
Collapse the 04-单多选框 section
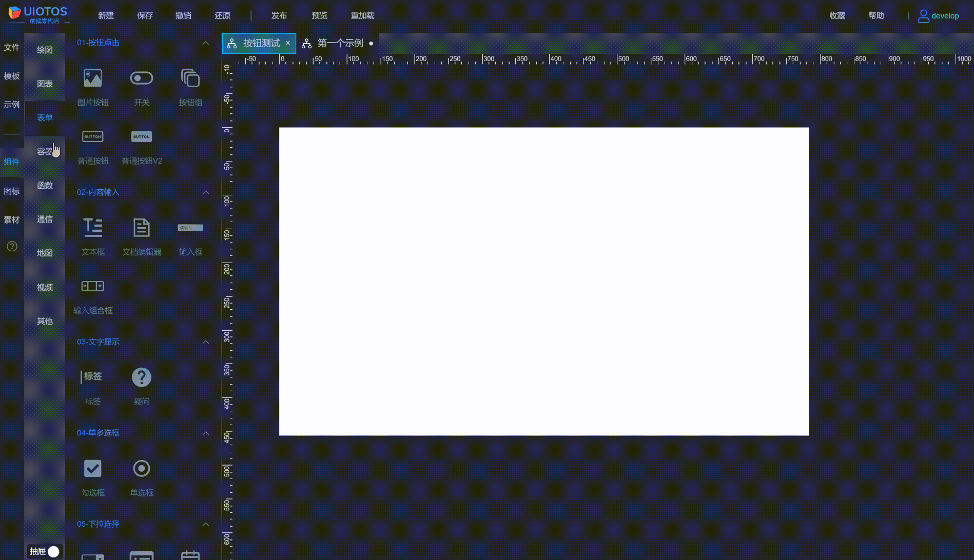click(x=206, y=433)
